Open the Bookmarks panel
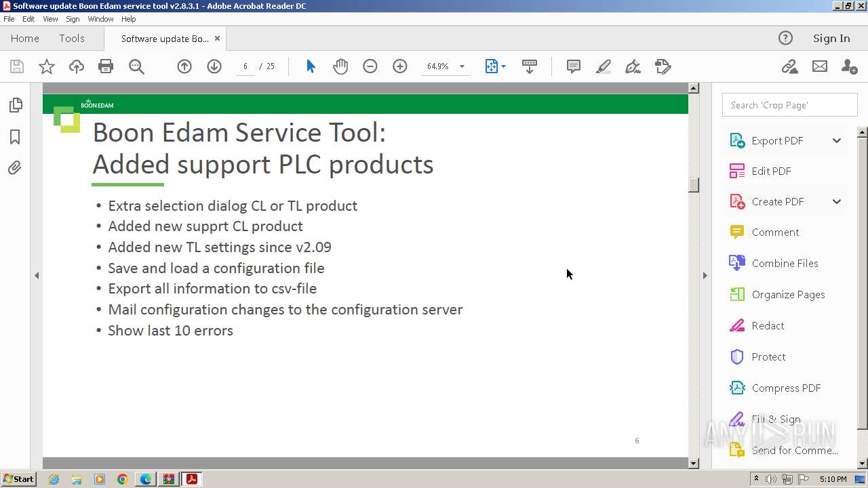Screen dimensions: 868x488 pos(15,137)
